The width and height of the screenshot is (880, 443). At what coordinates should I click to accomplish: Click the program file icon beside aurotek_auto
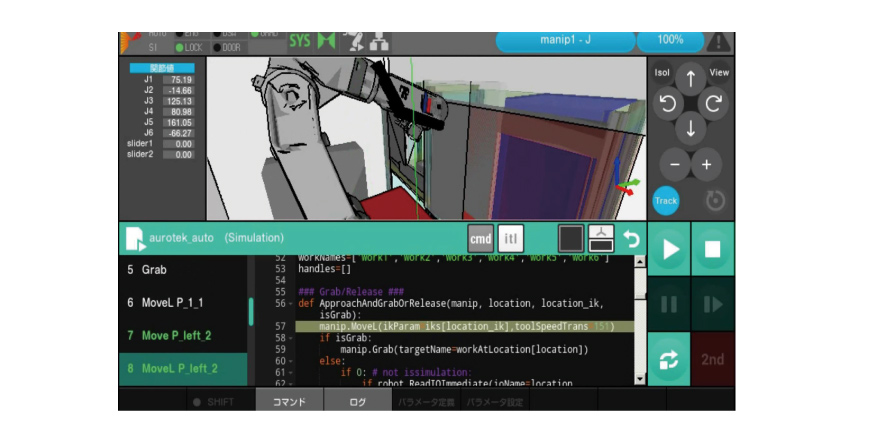(x=135, y=239)
